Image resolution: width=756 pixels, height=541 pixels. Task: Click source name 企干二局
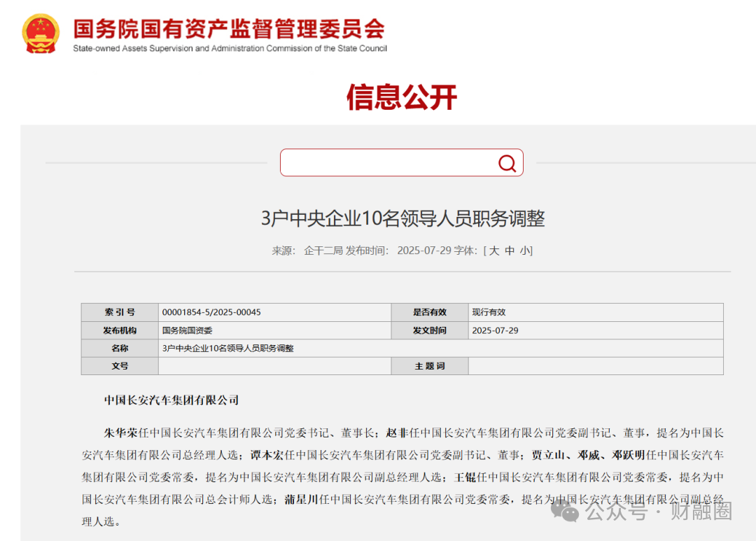tap(323, 251)
